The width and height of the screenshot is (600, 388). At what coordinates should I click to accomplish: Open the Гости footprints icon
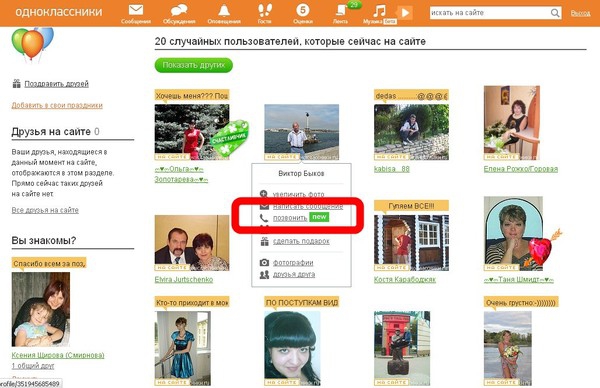264,10
